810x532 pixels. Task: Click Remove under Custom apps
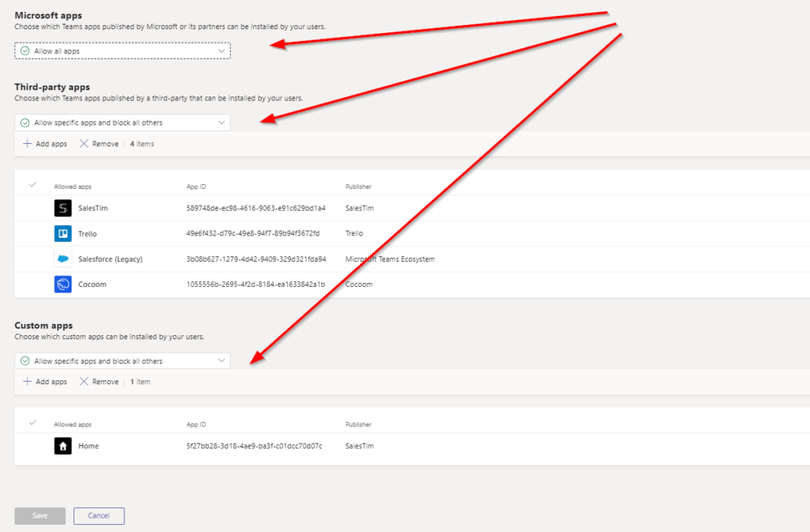[99, 381]
